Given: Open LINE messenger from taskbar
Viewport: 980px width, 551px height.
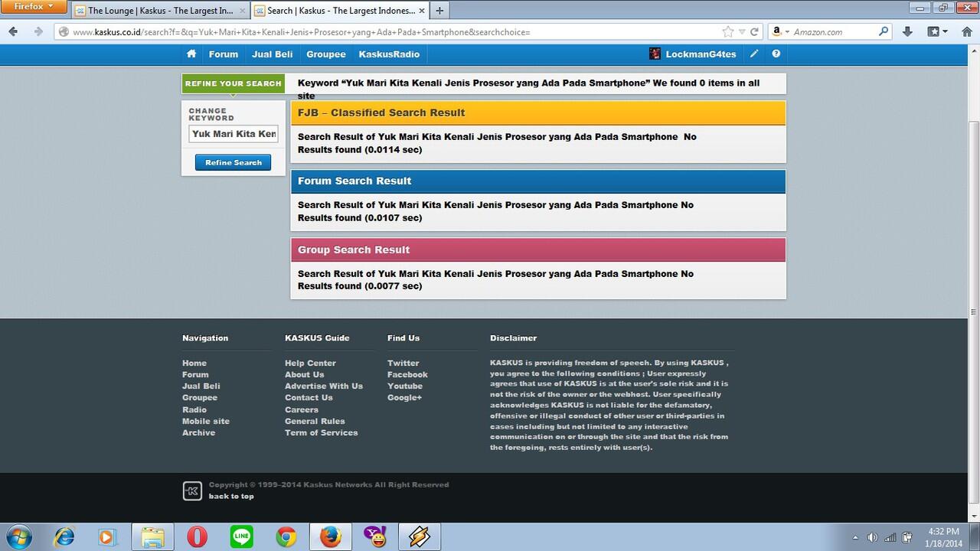Looking at the screenshot, I should click(241, 536).
